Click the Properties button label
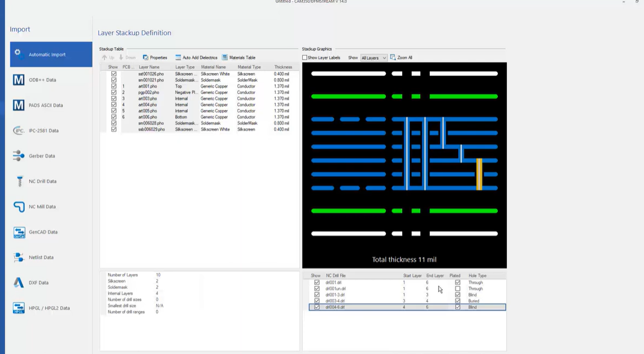 coord(159,57)
